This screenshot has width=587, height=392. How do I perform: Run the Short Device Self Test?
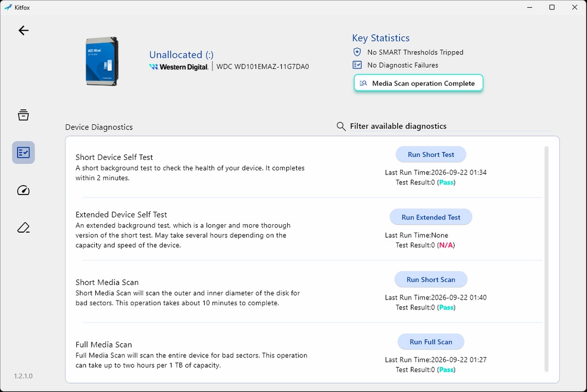(x=431, y=155)
